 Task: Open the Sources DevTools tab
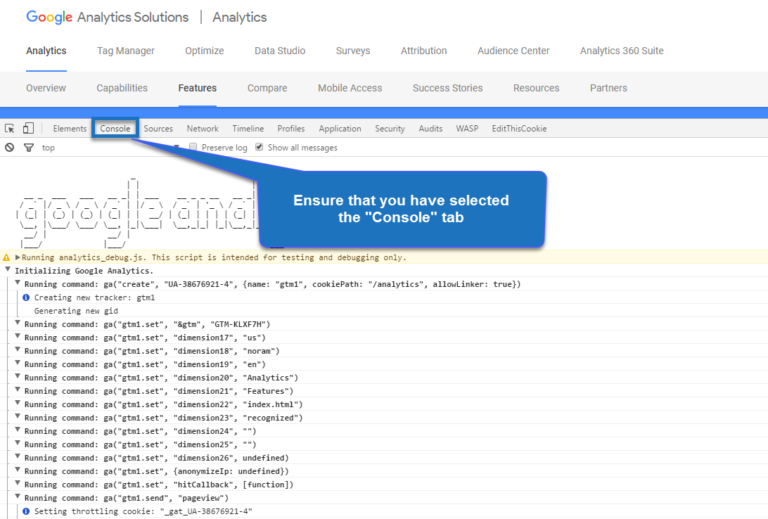(158, 129)
